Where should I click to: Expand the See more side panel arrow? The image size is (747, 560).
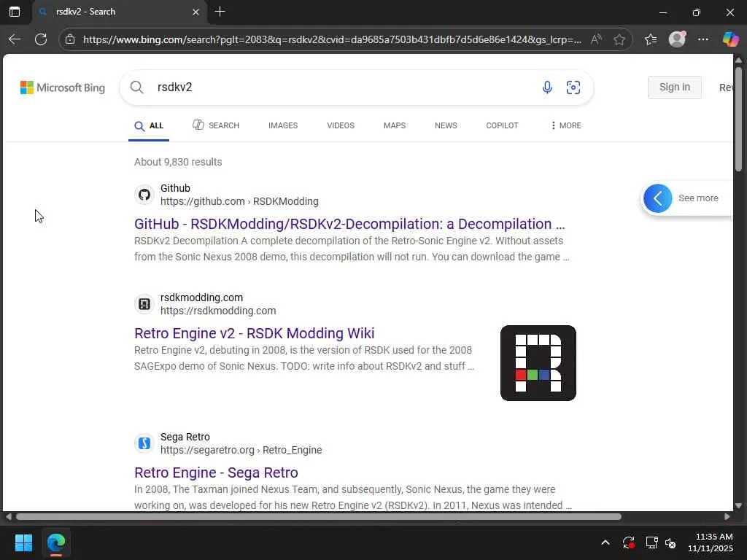pyautogui.click(x=657, y=198)
